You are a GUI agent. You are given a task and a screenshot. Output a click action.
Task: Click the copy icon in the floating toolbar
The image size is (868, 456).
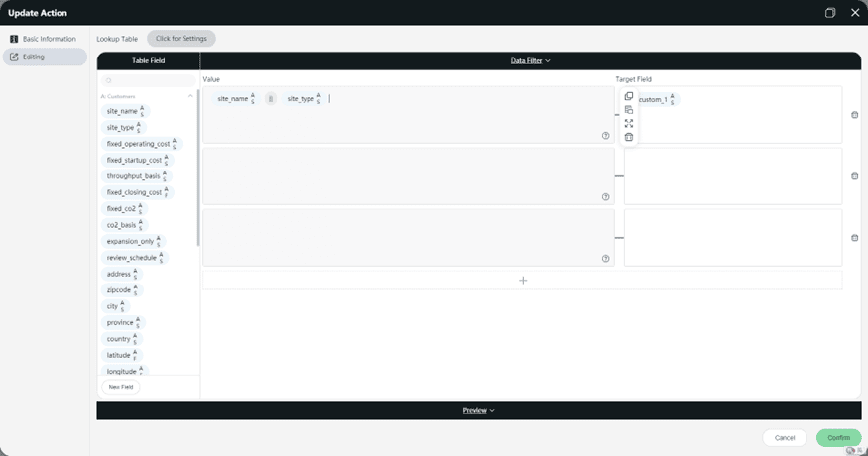click(x=628, y=96)
